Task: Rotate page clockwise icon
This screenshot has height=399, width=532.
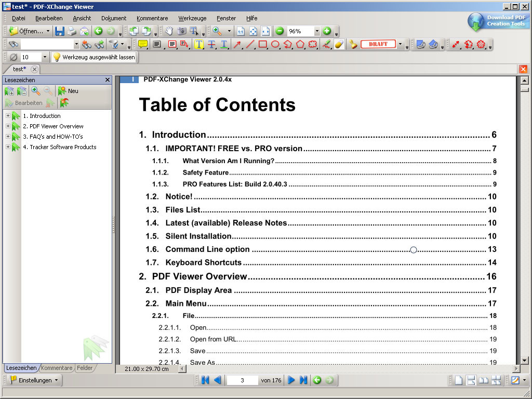Action: [x=147, y=31]
